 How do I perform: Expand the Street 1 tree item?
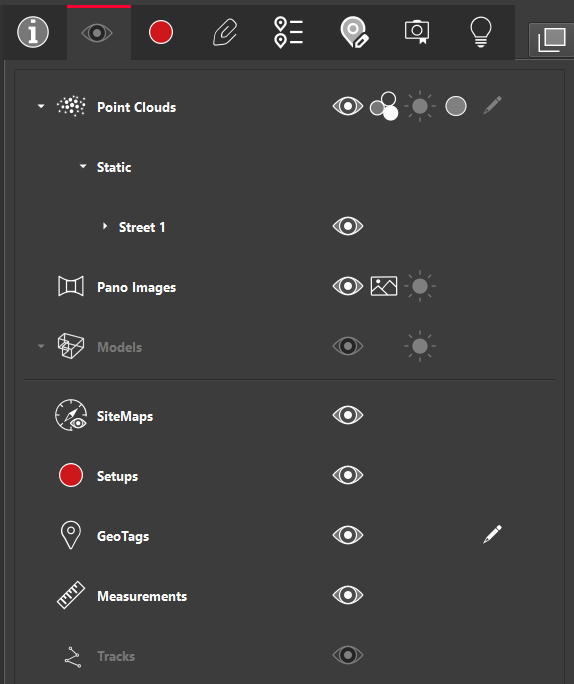click(x=105, y=226)
